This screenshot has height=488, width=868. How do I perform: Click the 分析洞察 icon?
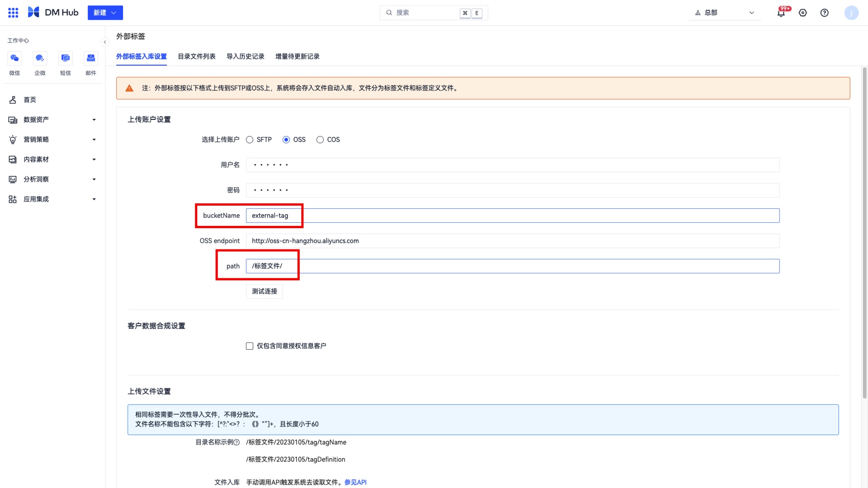[x=13, y=179]
